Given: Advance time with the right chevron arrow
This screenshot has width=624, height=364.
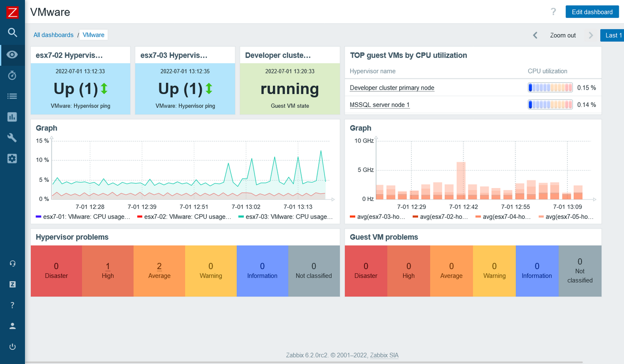Looking at the screenshot, I should pyautogui.click(x=591, y=35).
